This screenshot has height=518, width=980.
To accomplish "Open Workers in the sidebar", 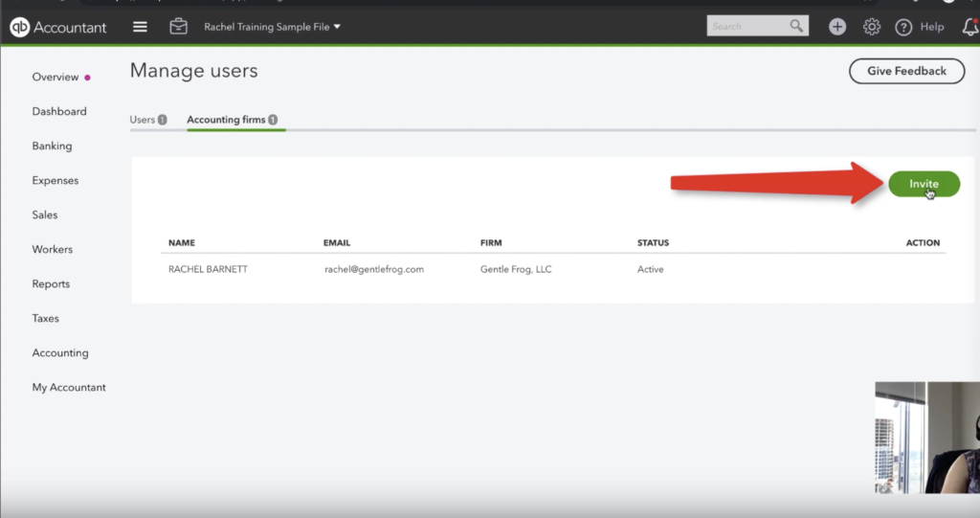I will point(52,249).
